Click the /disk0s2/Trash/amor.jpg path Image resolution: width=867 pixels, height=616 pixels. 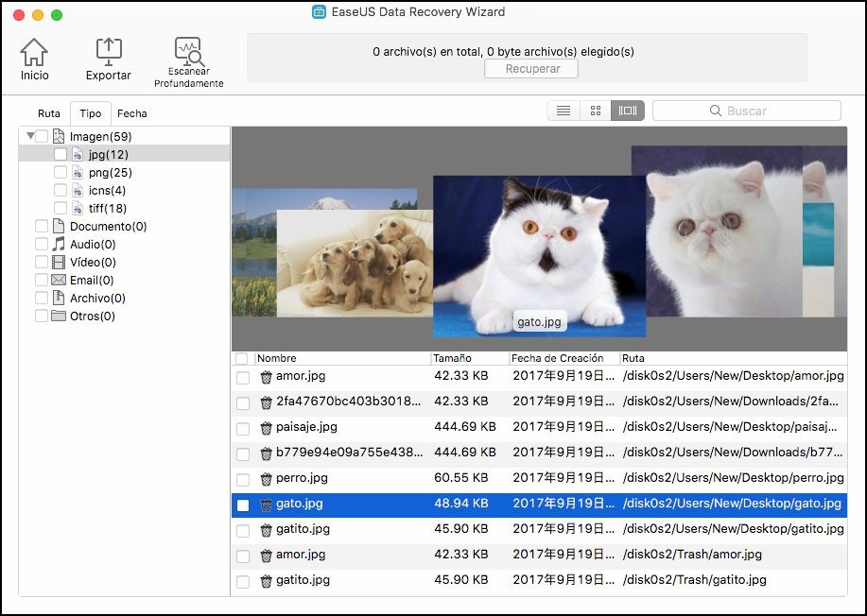[692, 555]
